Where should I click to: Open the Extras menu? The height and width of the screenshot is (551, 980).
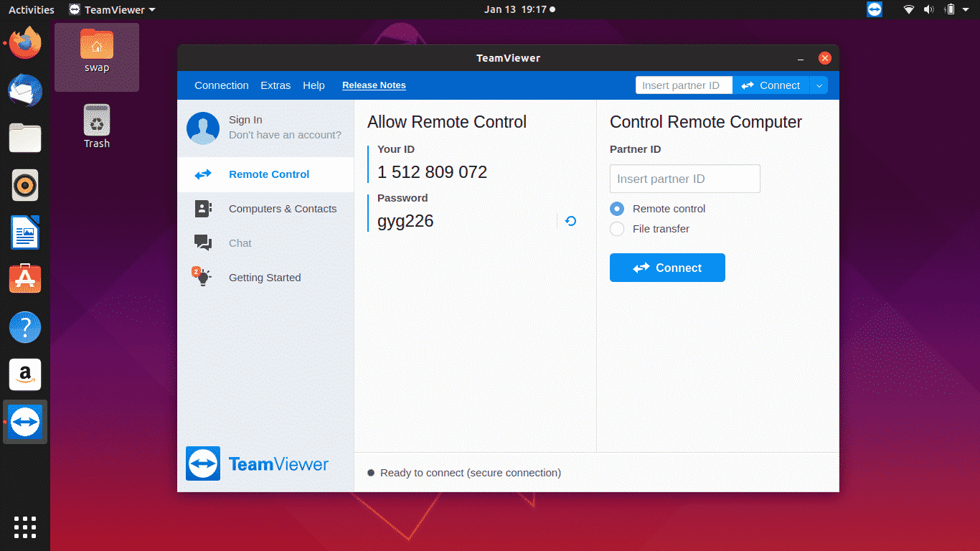pyautogui.click(x=275, y=85)
